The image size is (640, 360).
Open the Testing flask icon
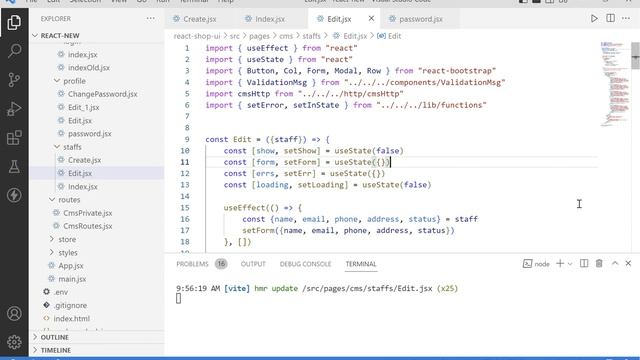[x=14, y=167]
